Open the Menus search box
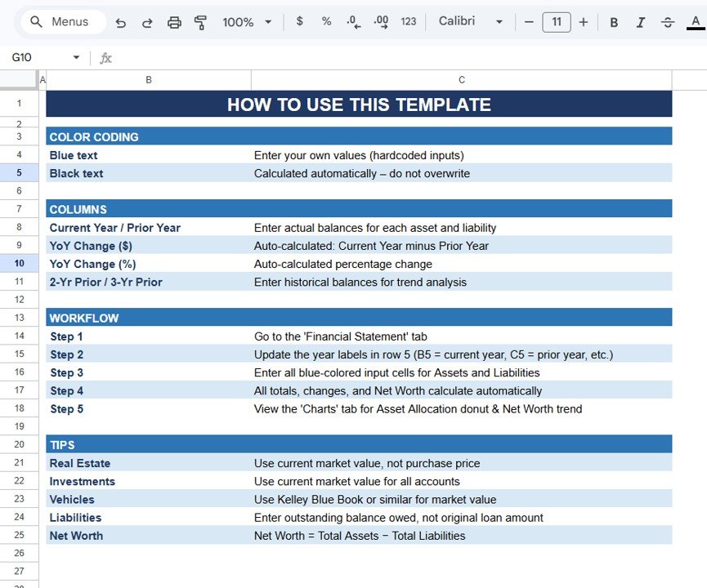This screenshot has width=707, height=588. point(64,22)
